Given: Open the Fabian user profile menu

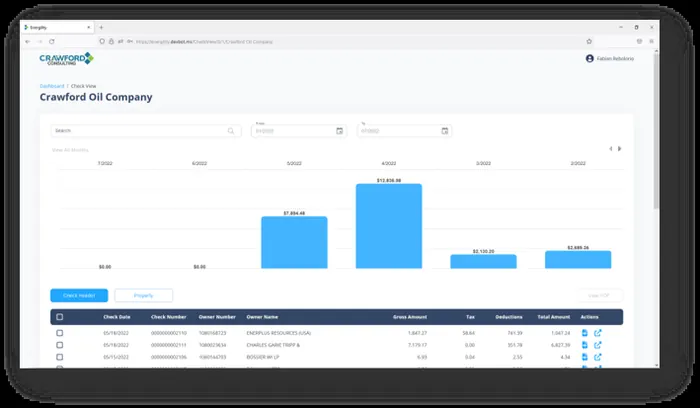Looking at the screenshot, I should (x=609, y=58).
